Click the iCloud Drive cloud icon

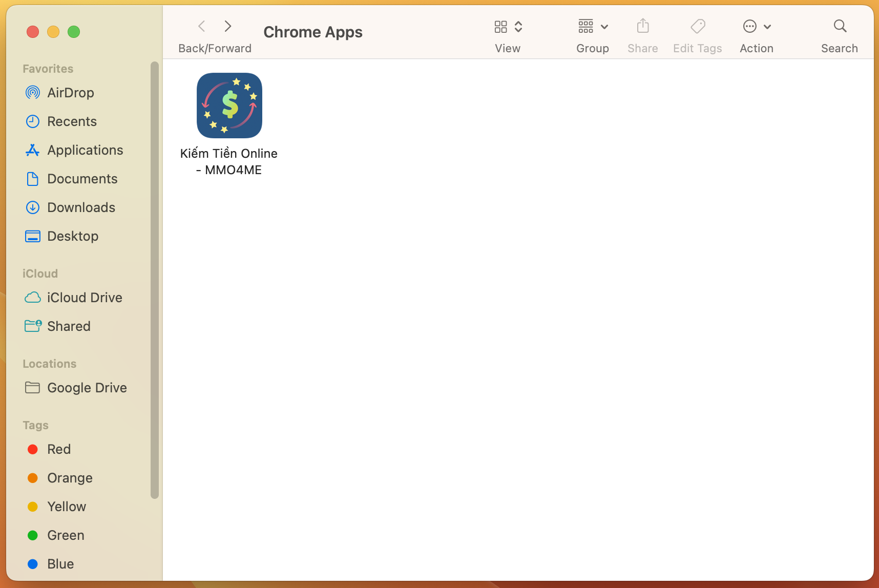point(33,298)
